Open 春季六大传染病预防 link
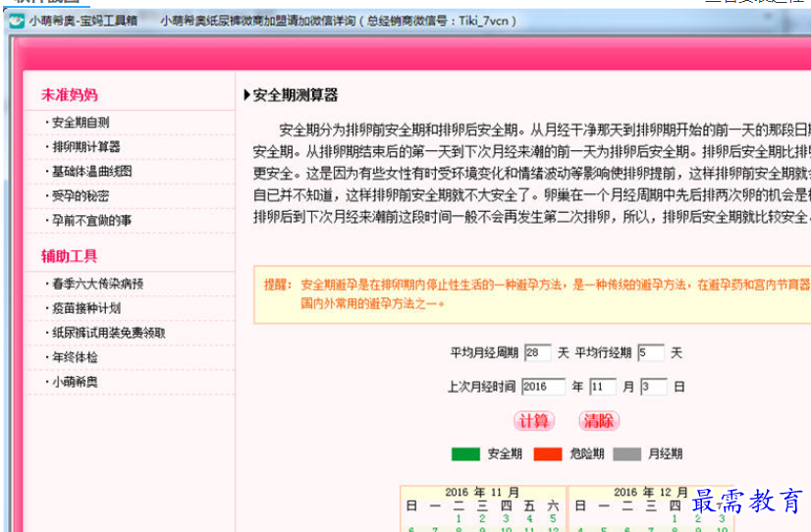 (x=97, y=284)
